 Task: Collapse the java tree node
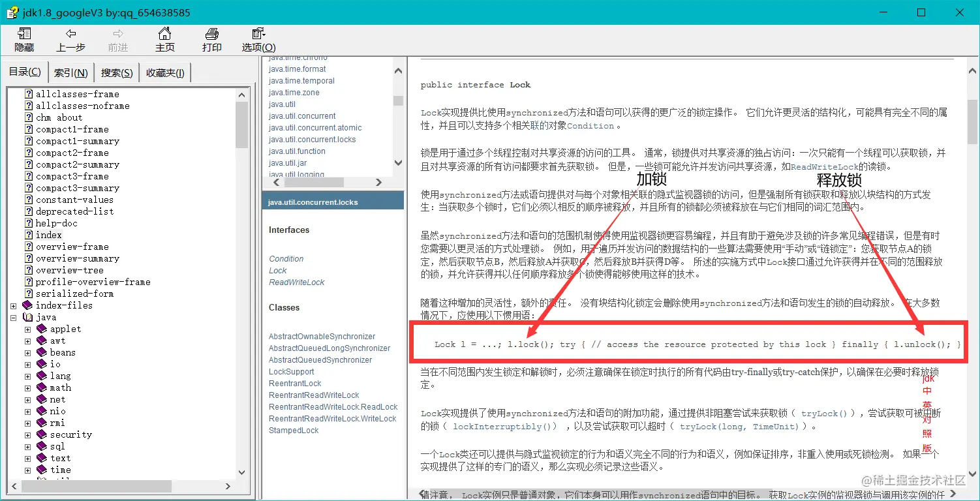[x=13, y=317]
